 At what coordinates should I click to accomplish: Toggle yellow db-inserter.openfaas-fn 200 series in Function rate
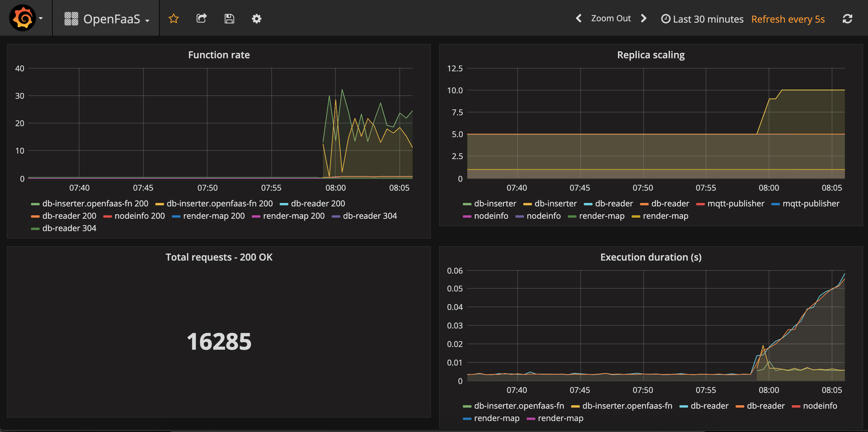(x=220, y=204)
